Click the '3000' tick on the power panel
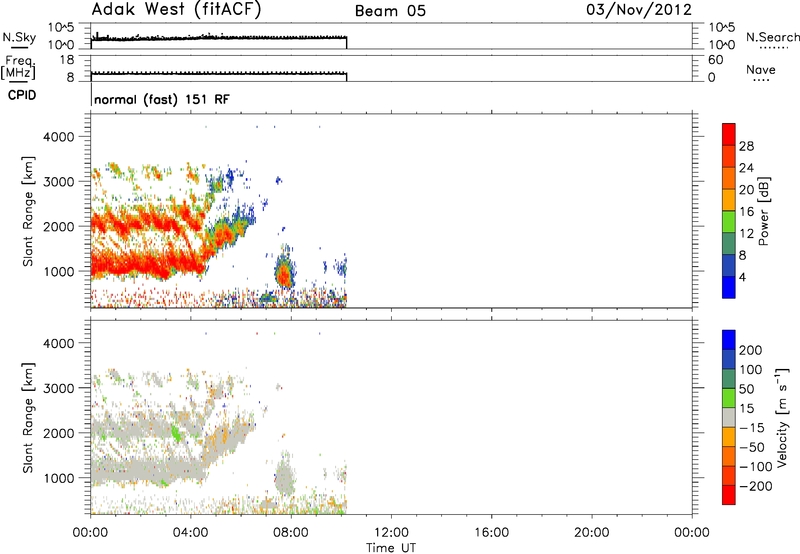 [x=59, y=182]
